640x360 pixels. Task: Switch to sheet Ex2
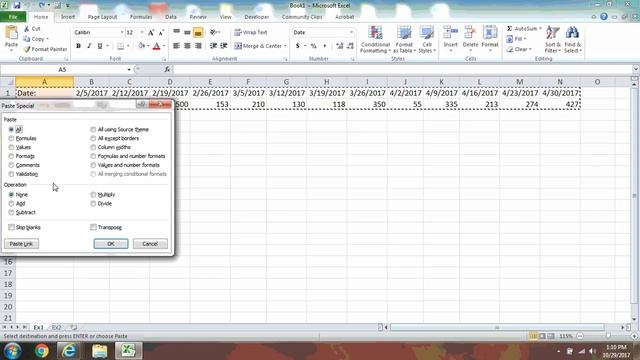click(x=56, y=327)
